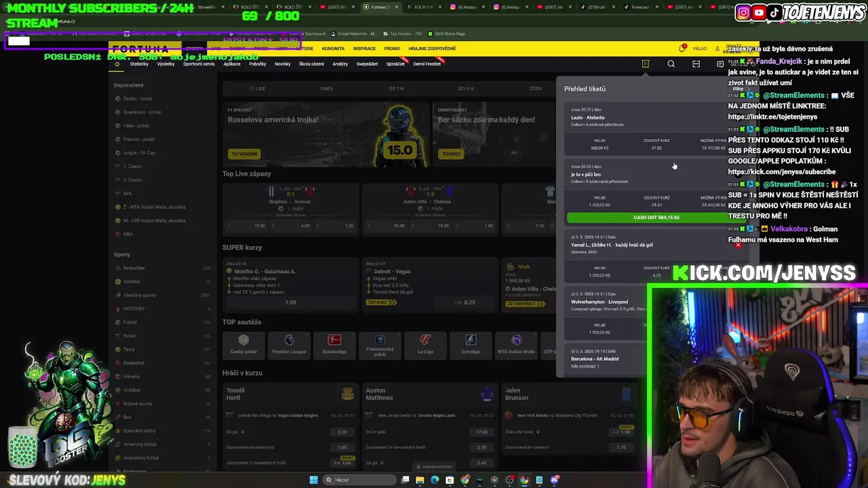Click the ticket overview icon in header

click(646, 64)
